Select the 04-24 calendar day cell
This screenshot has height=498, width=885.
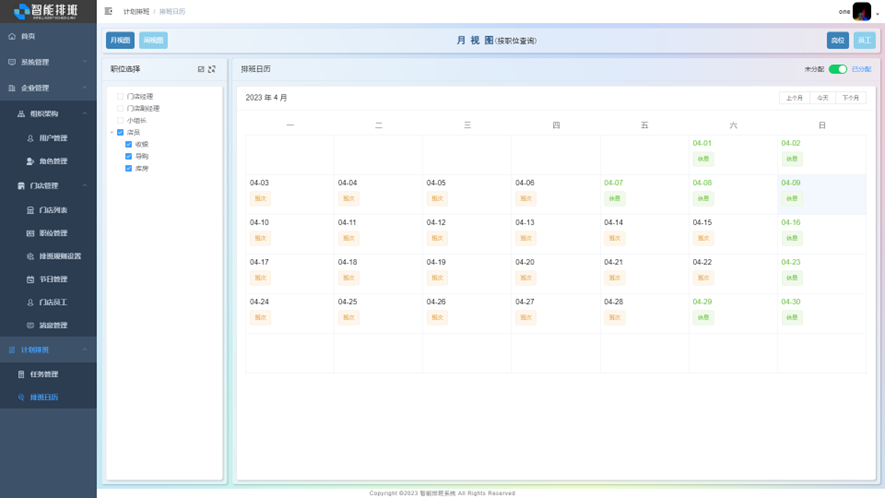pyautogui.click(x=290, y=313)
